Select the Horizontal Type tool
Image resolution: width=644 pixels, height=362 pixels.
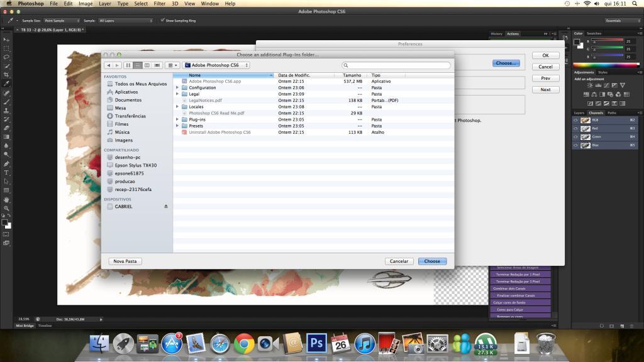click(x=6, y=173)
